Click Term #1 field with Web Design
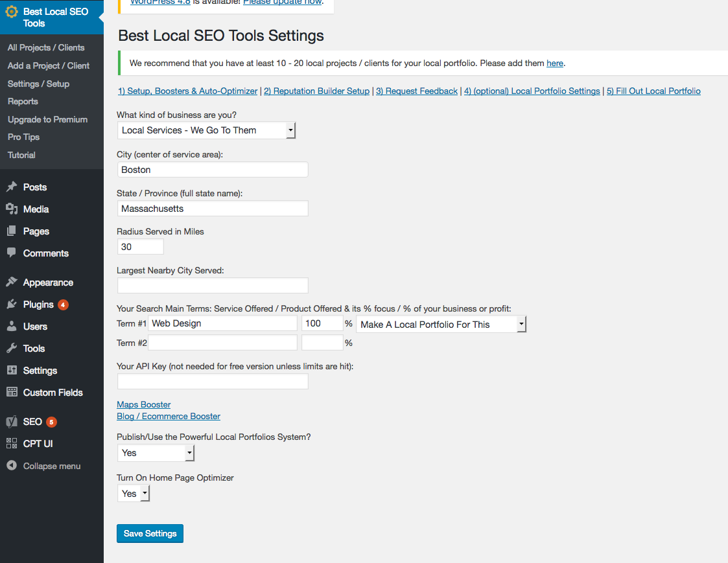The image size is (728, 563). tap(223, 323)
